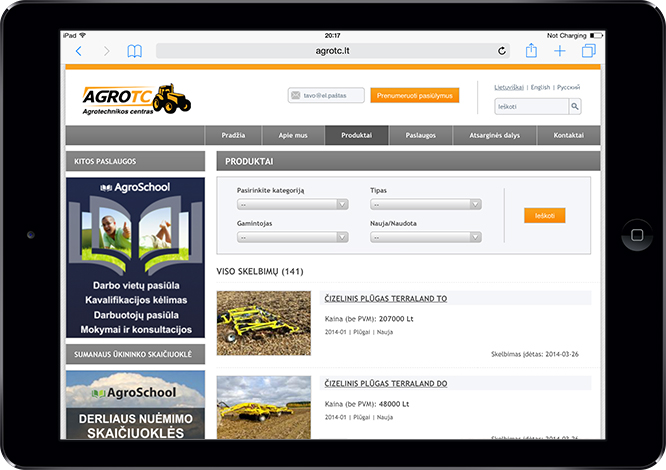Open the Safari bookmarks book icon

(x=135, y=51)
